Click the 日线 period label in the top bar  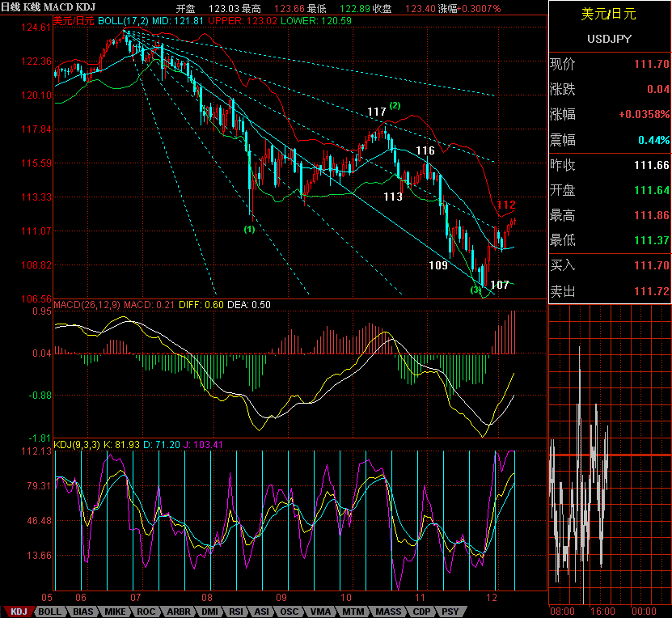11,7
